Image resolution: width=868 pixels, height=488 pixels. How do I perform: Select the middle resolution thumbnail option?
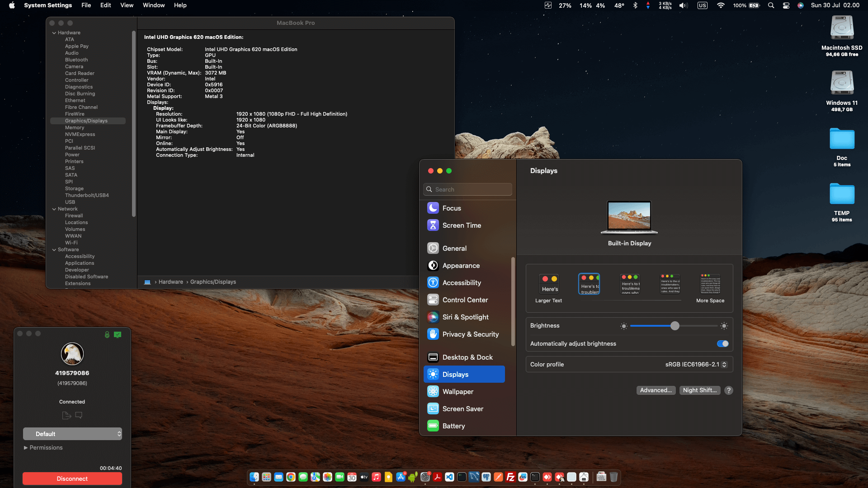630,284
